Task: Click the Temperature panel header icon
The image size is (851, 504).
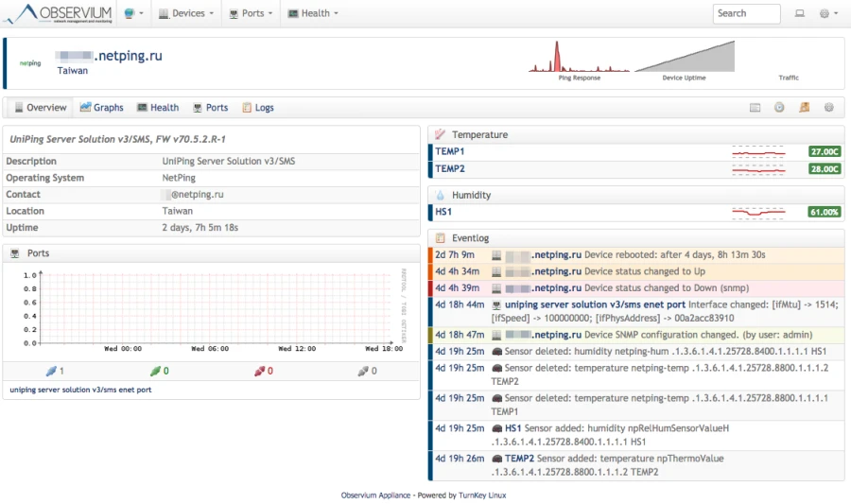Action: (440, 134)
